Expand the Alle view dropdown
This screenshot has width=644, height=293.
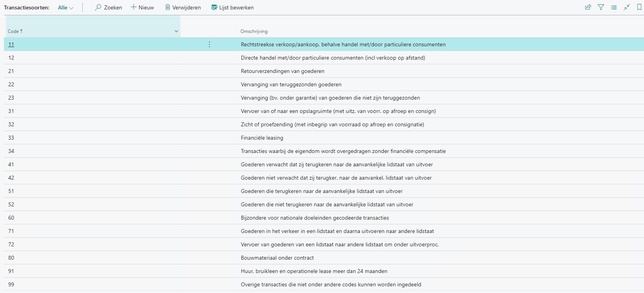(x=66, y=7)
